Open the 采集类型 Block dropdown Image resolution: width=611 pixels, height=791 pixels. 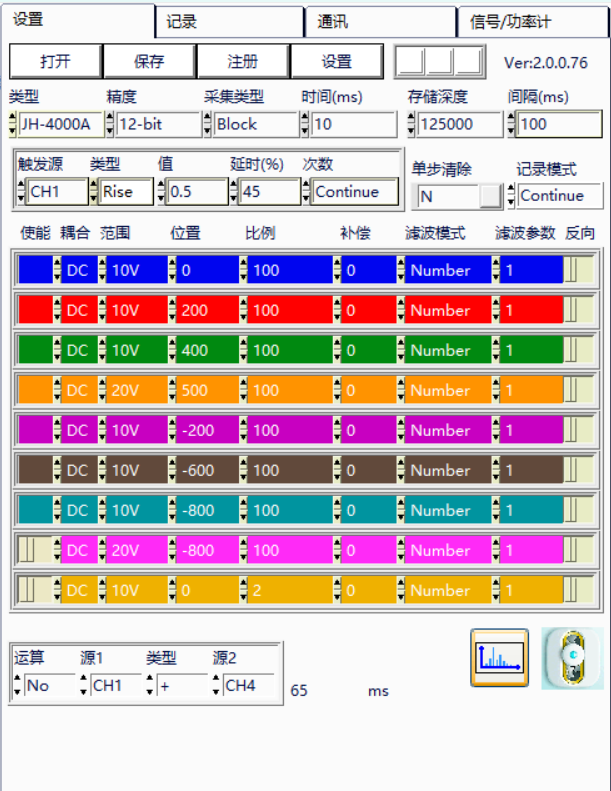[253, 125]
